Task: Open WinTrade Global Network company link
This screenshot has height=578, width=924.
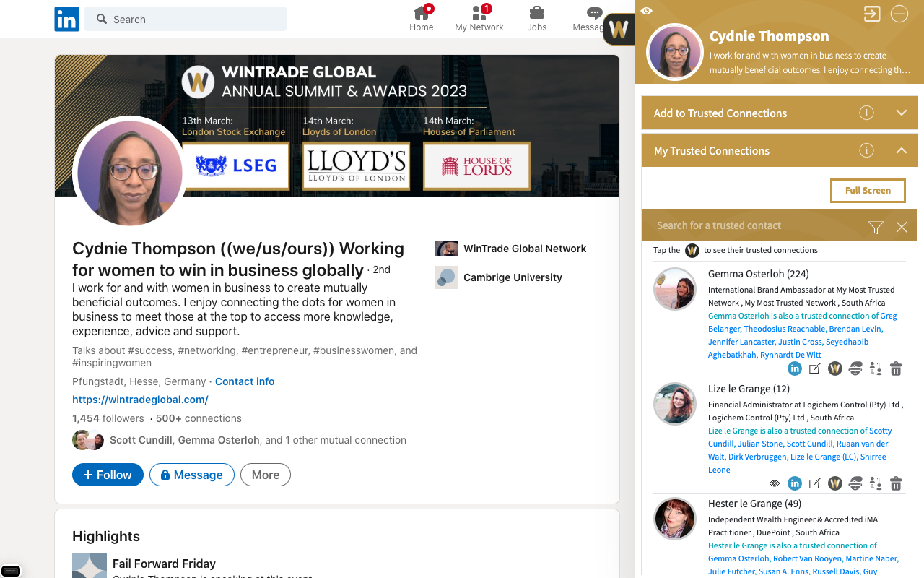Action: [510, 249]
